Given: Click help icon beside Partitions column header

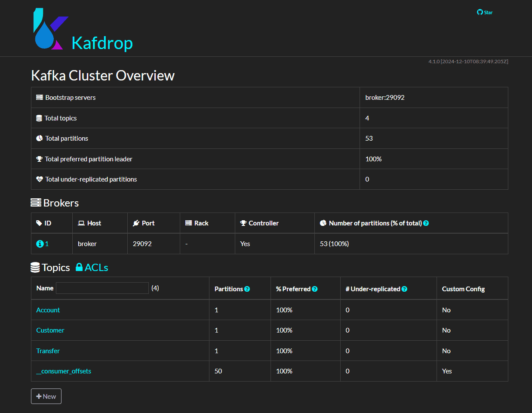Looking at the screenshot, I should coord(247,289).
